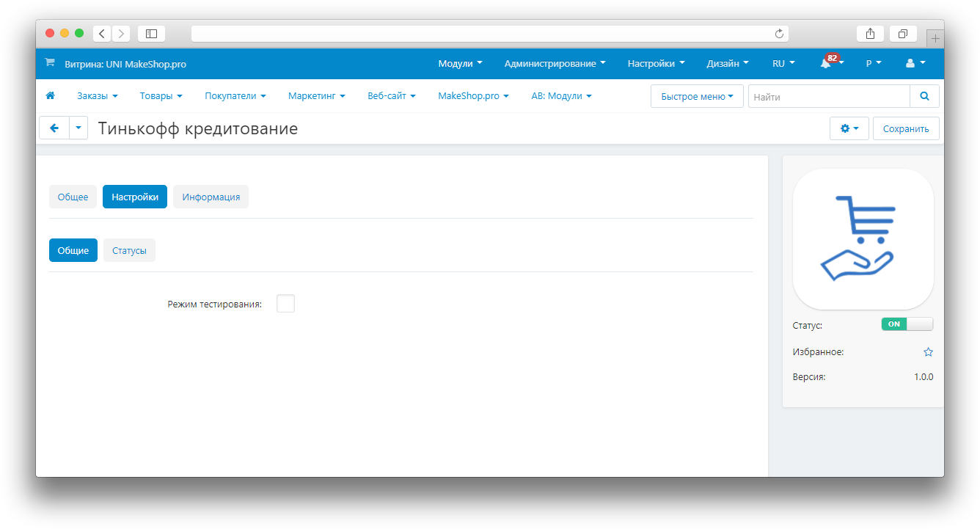Viewport: 980px width, 529px height.
Task: Select the Статусы sub-tab
Action: pyautogui.click(x=129, y=250)
